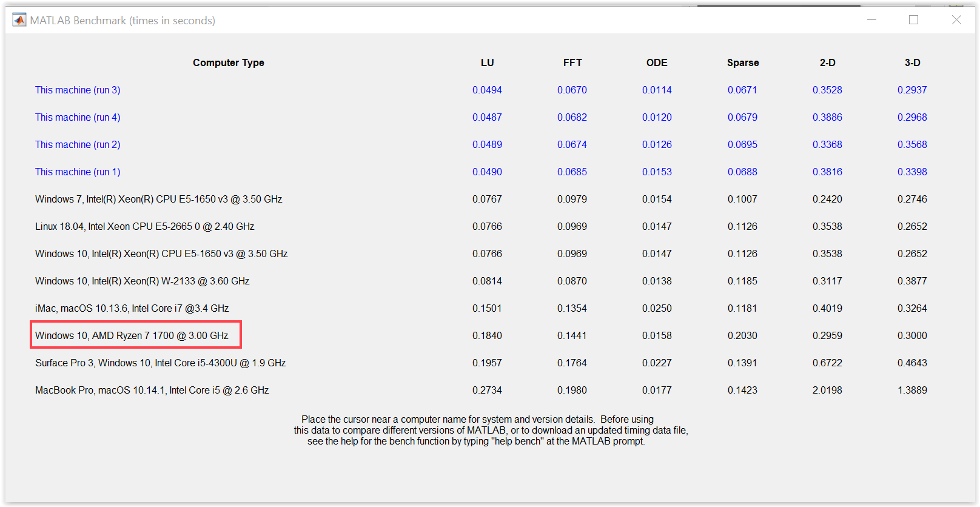Click the help text about bench function
980x507 pixels.
pos(491,430)
